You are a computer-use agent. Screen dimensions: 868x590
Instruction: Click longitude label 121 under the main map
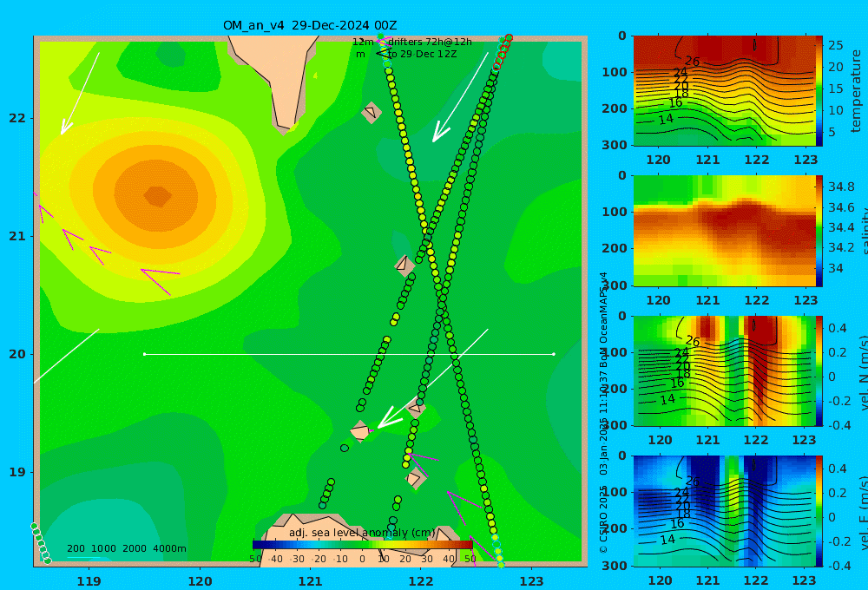pos(311,581)
